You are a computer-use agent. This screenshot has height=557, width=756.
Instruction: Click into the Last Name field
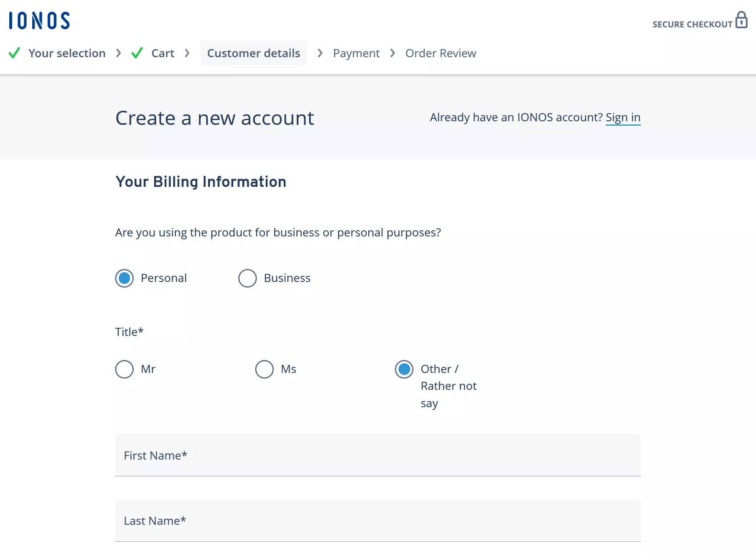378,521
